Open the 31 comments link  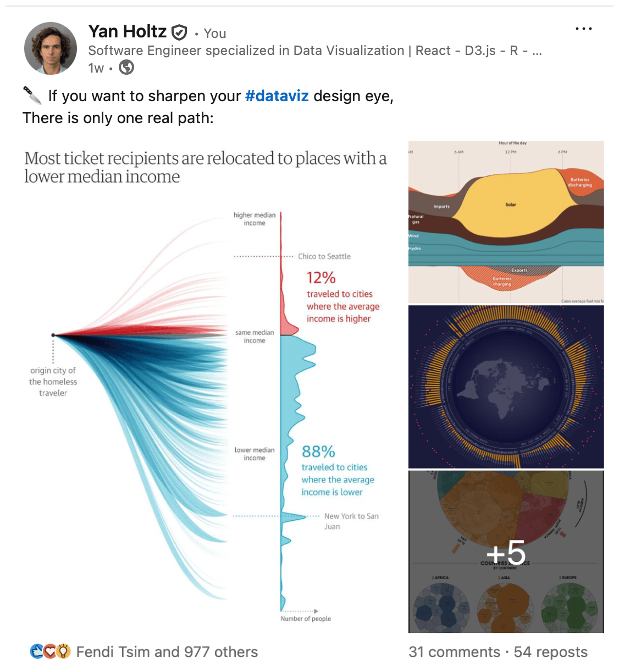point(454,652)
